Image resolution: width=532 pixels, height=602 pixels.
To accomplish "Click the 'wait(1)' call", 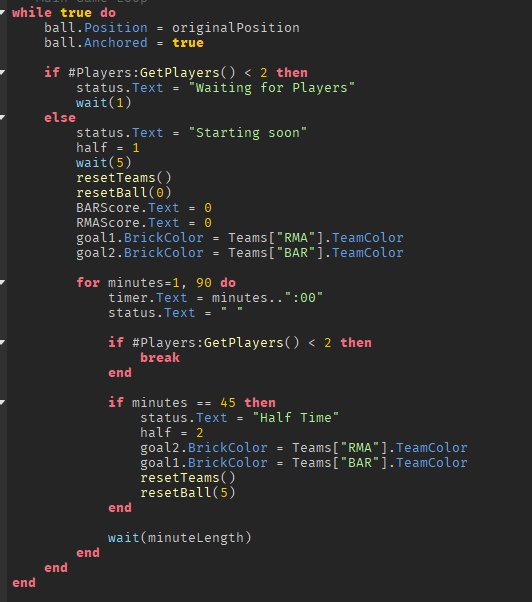I will [x=104, y=103].
